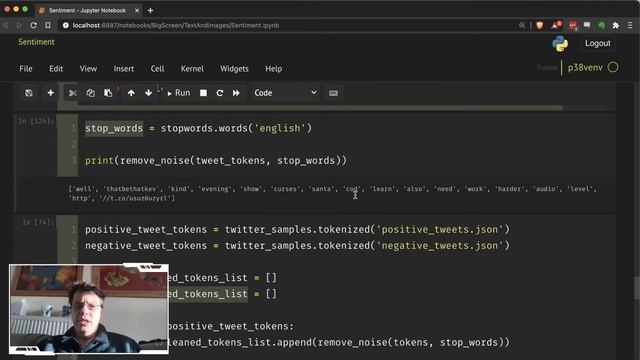Reload the page in the browser
This screenshot has height=360, width=640.
(x=33, y=25)
